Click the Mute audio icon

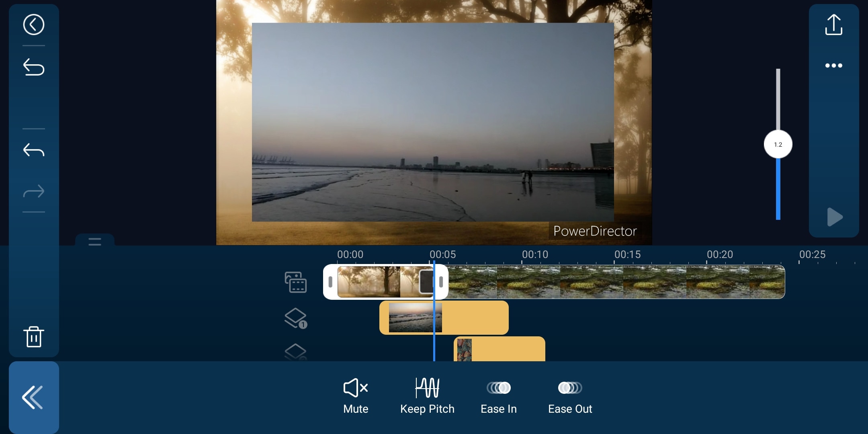pyautogui.click(x=355, y=387)
